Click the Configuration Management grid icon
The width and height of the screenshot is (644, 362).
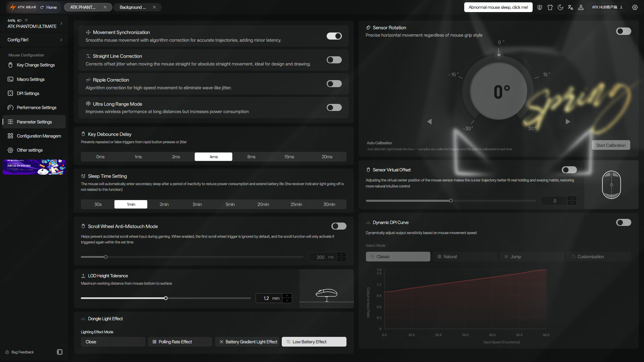tap(10, 136)
